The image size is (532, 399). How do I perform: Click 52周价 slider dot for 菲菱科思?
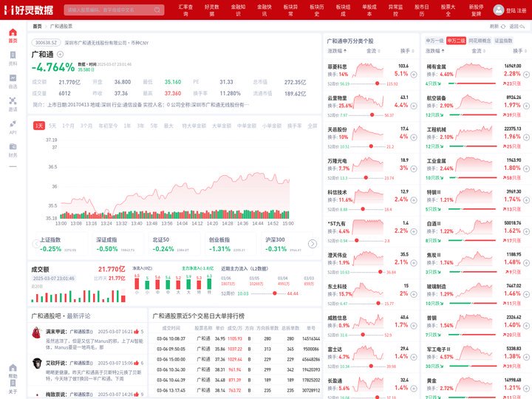(377, 83)
